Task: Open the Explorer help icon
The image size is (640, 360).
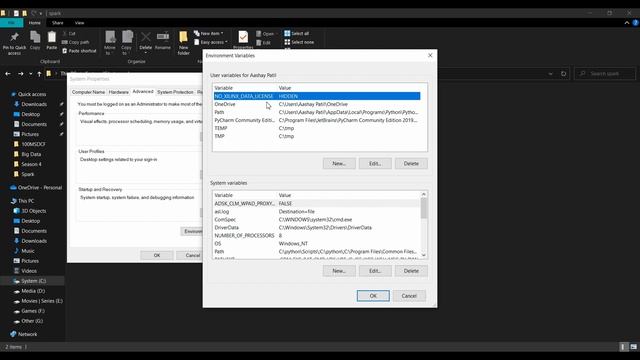Action: pyautogui.click(x=636, y=23)
